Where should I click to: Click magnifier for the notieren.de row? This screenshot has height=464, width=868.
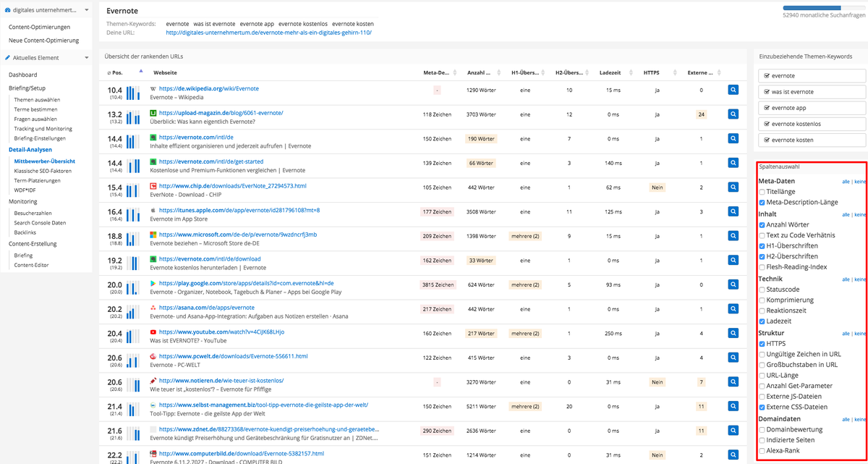[733, 381]
